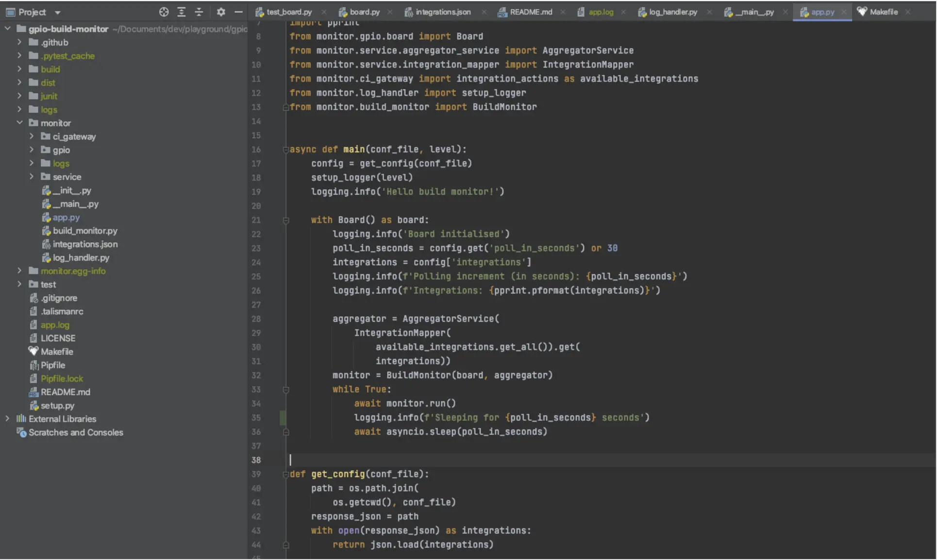The width and height of the screenshot is (937, 560).
Task: Select Makefile in project tree
Action: tap(57, 352)
